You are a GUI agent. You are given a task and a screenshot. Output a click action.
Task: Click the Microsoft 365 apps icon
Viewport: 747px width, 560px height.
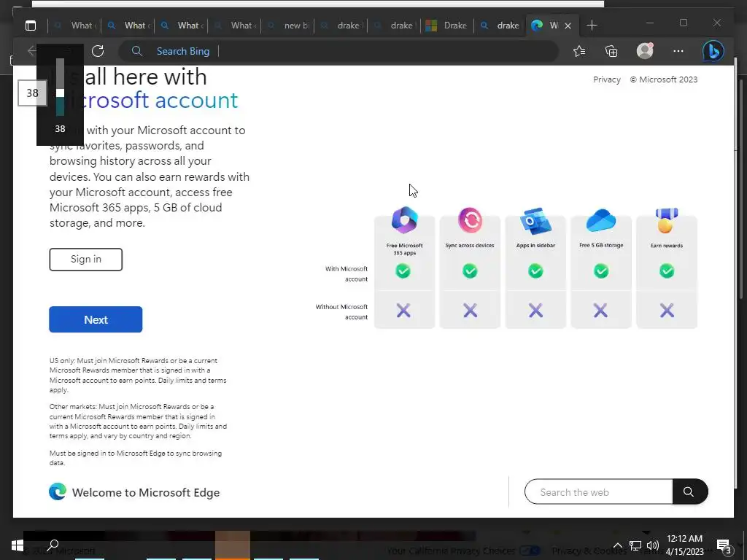(x=404, y=219)
